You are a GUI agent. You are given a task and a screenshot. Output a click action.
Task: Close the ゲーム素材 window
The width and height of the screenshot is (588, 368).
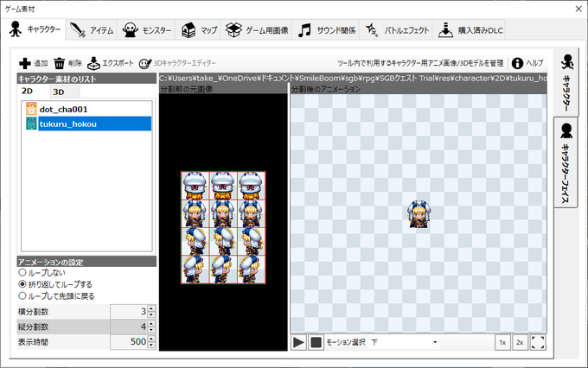[x=578, y=9]
